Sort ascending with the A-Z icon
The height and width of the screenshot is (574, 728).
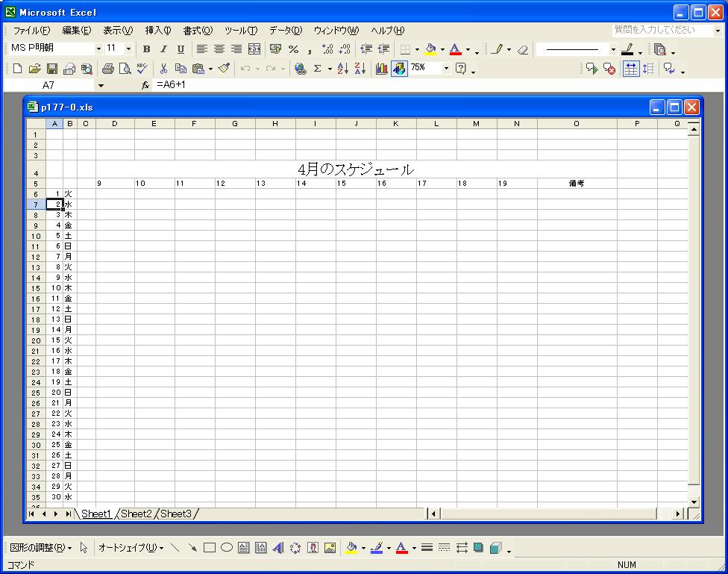point(342,69)
